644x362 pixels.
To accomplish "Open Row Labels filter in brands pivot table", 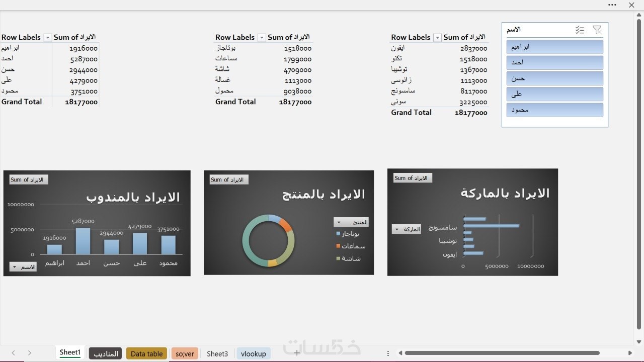I will (437, 38).
